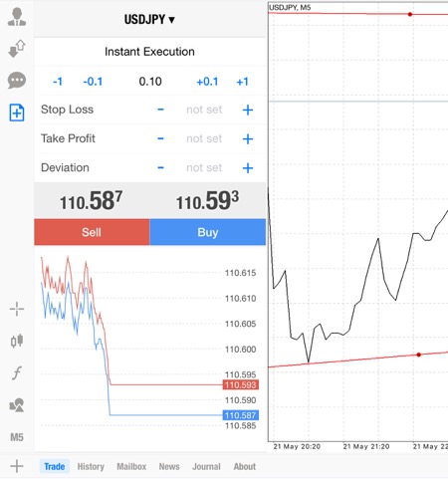Open the trade arrows icon
The image size is (448, 479).
tap(17, 49)
